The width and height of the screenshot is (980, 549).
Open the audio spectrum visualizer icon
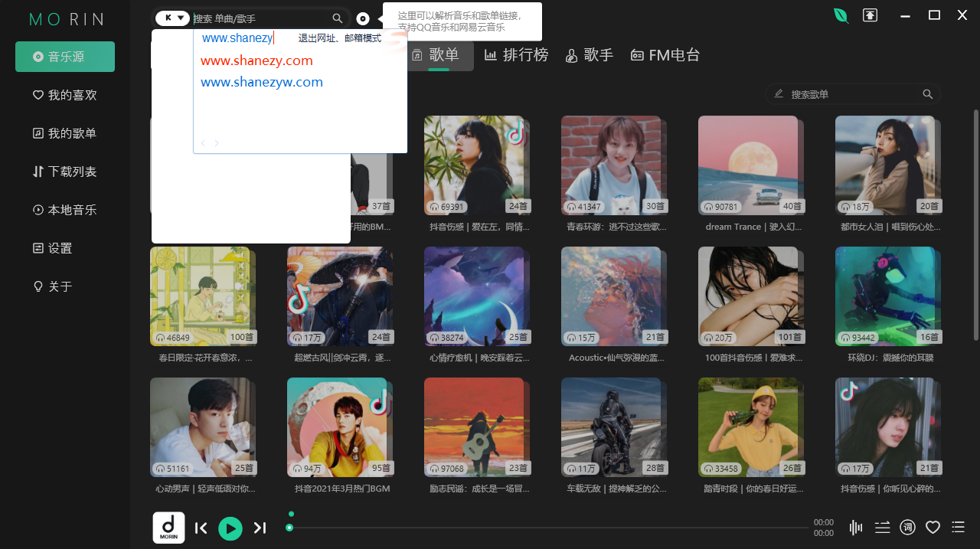855,527
